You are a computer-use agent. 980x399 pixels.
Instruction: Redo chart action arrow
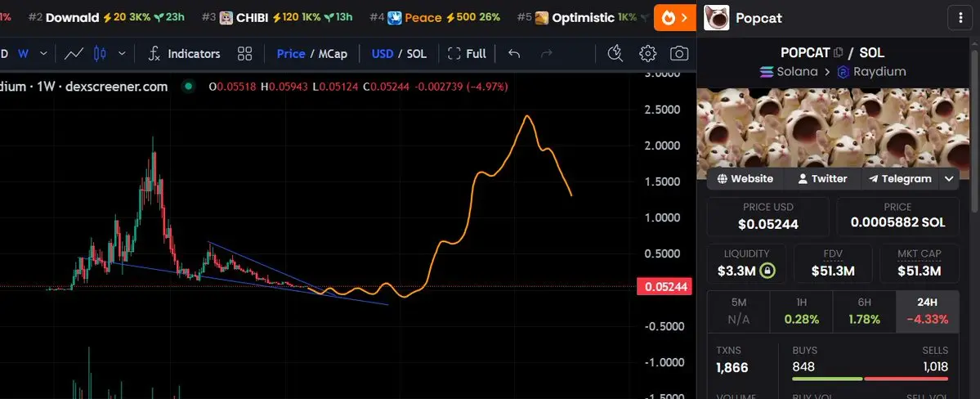point(546,54)
